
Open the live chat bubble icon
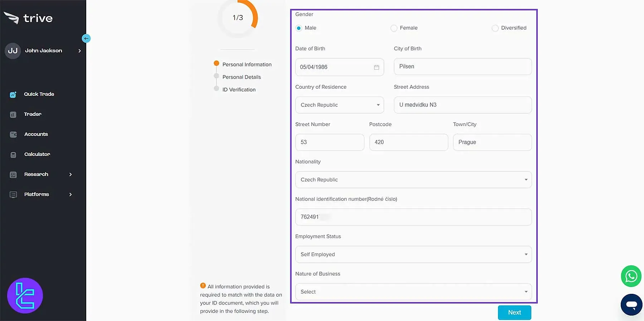(631, 305)
